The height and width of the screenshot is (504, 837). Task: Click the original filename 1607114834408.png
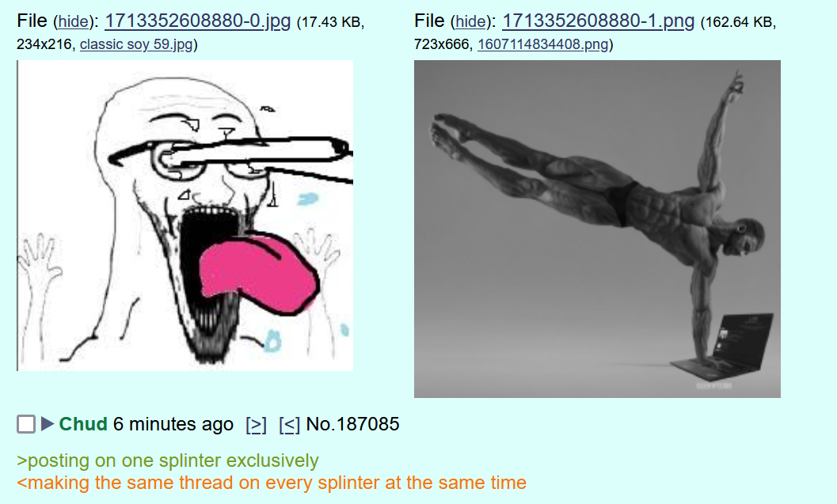point(543,44)
